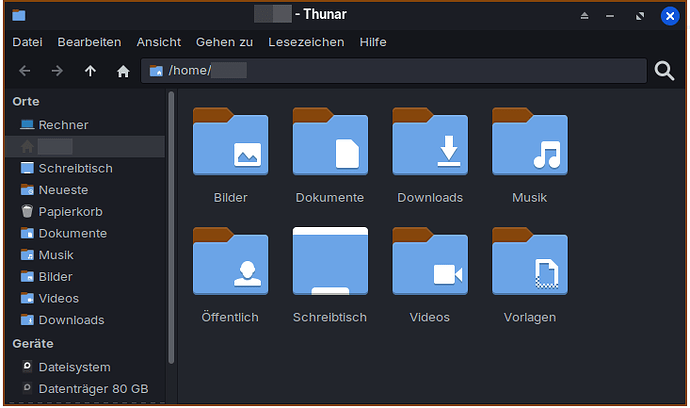The height and width of the screenshot is (408, 690).
Task: Go forward using the forward arrow
Action: [57, 71]
